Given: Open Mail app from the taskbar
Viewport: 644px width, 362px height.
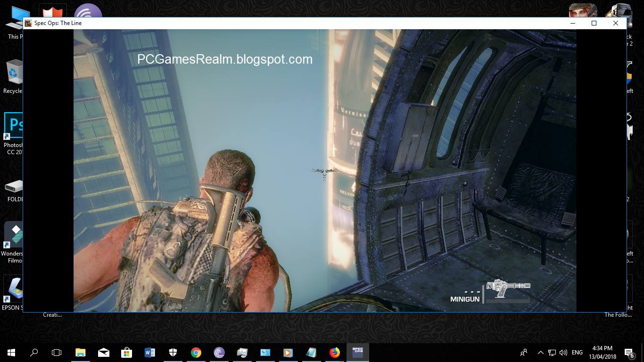Looking at the screenshot, I should (x=104, y=353).
